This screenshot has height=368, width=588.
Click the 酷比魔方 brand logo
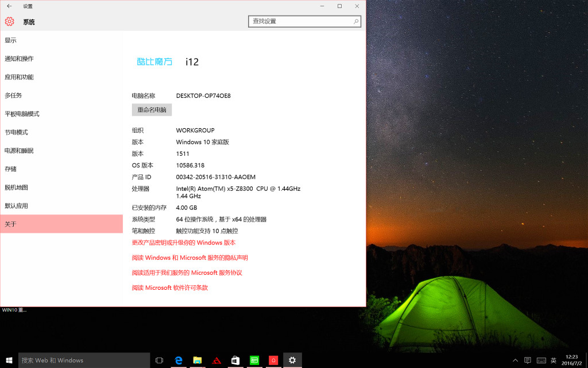[x=154, y=62]
